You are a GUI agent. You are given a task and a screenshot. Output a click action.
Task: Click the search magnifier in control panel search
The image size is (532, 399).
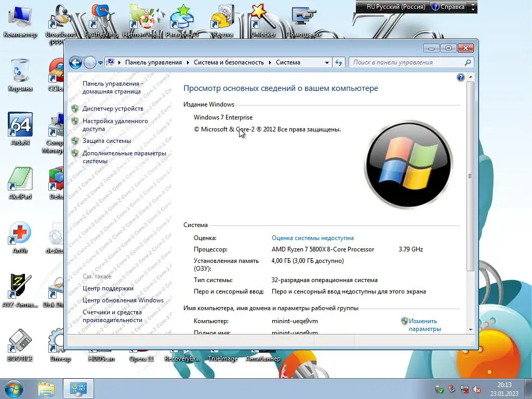468,62
